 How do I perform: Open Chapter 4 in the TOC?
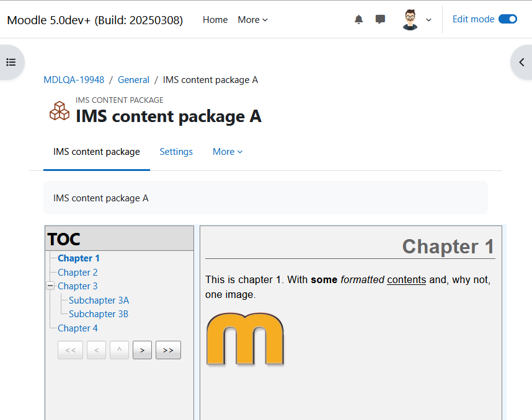pyautogui.click(x=78, y=328)
